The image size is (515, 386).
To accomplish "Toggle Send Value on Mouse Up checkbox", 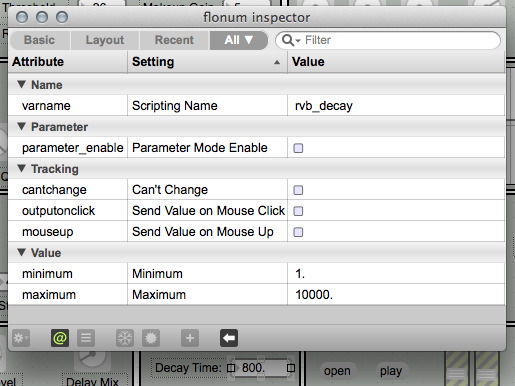I will click(x=298, y=232).
